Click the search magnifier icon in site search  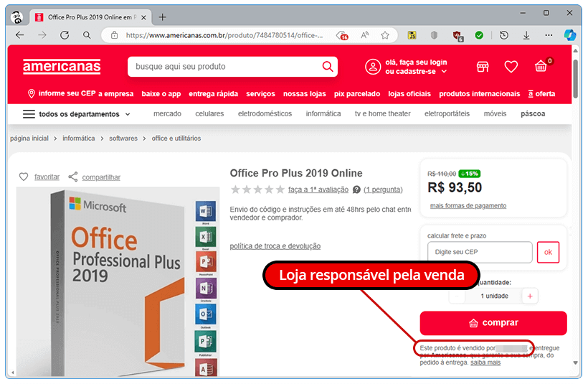coord(328,67)
